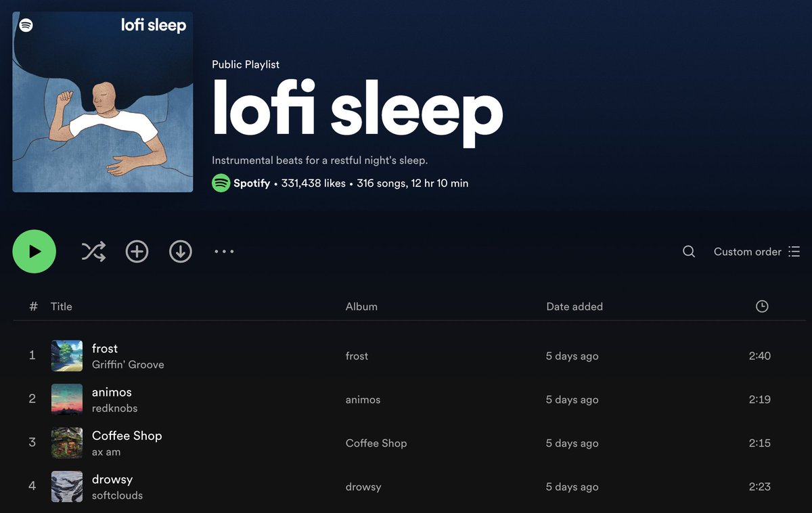Open the Coffee Shop album link
The image size is (812, 513).
[376, 443]
